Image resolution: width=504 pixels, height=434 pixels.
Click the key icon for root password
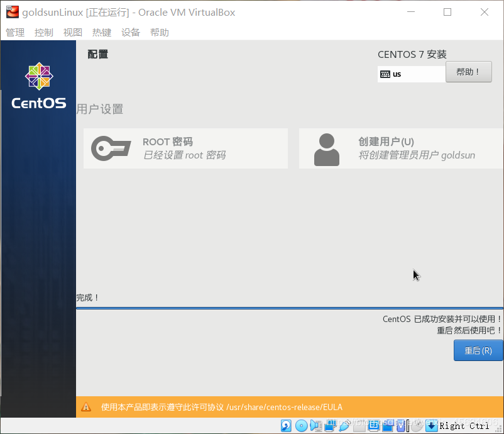pos(111,148)
